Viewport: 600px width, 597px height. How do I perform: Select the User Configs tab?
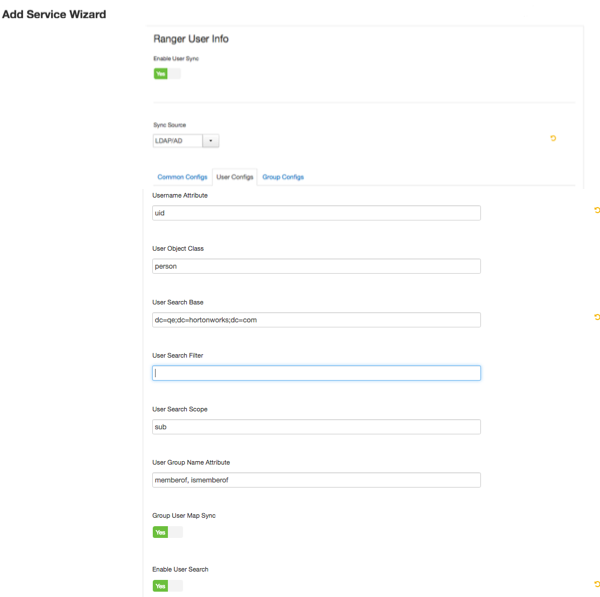pyautogui.click(x=235, y=177)
